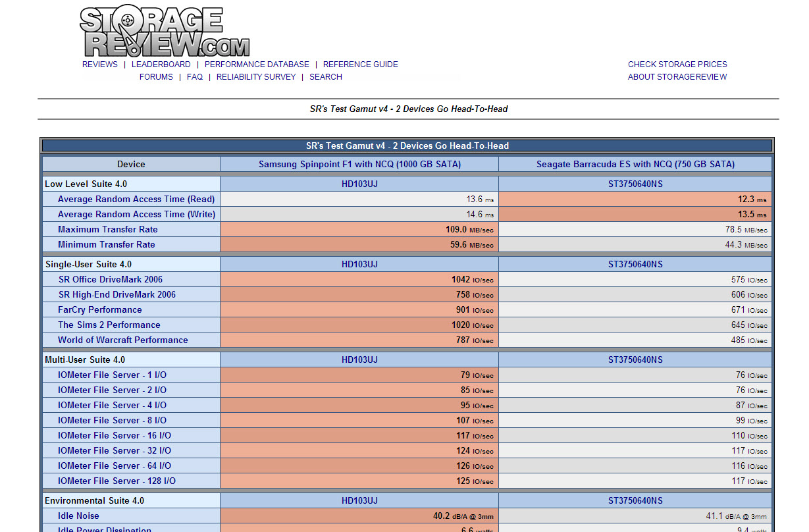Click the Environmental Suite 4.0 heading
The width and height of the screenshot is (809, 532).
coord(94,500)
